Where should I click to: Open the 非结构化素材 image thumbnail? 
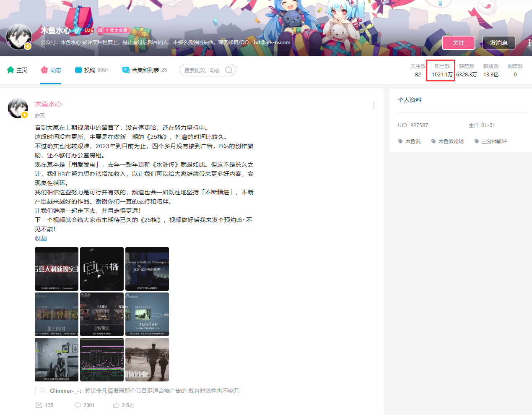tap(147, 314)
